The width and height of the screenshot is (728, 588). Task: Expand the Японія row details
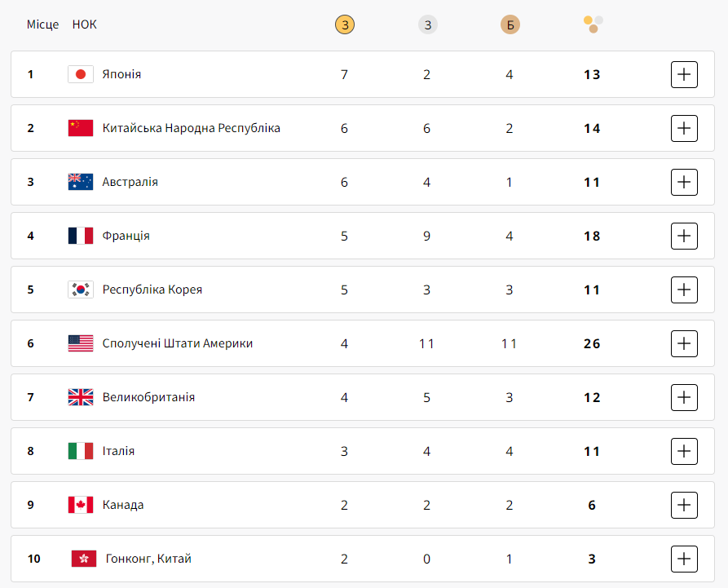[684, 74]
